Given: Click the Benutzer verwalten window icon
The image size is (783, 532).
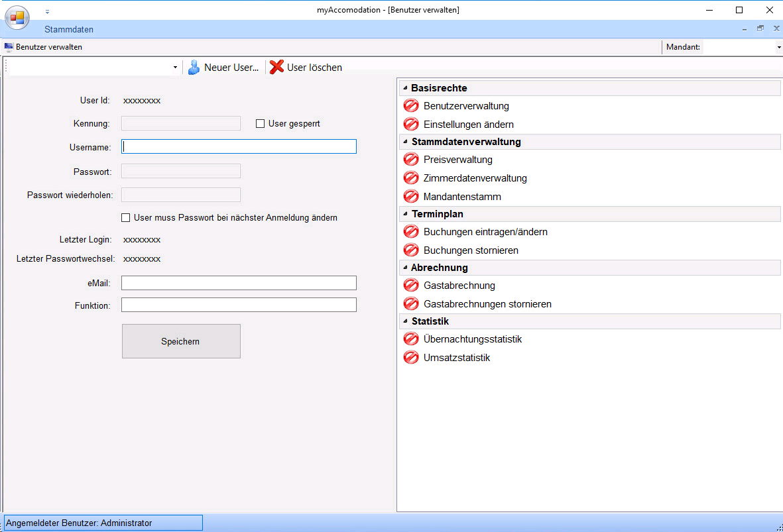Looking at the screenshot, I should tap(9, 47).
